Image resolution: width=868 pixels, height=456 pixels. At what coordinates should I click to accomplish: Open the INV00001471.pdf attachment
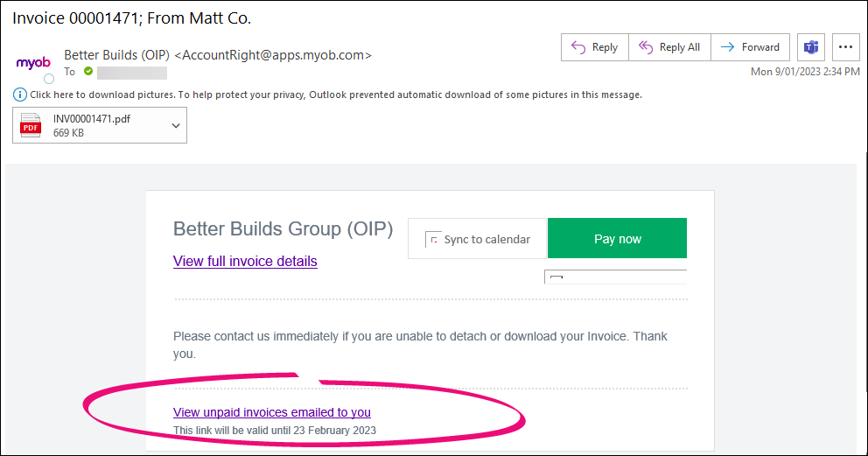pos(100,125)
